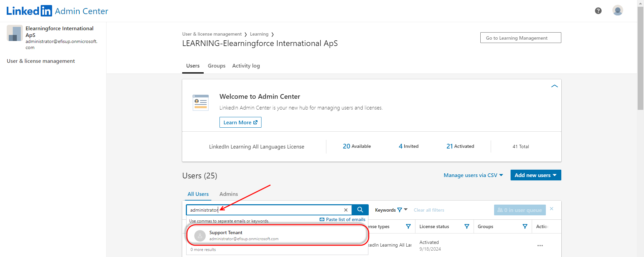The image size is (644, 257).
Task: Open User & license management in sidebar
Action: pyautogui.click(x=41, y=61)
